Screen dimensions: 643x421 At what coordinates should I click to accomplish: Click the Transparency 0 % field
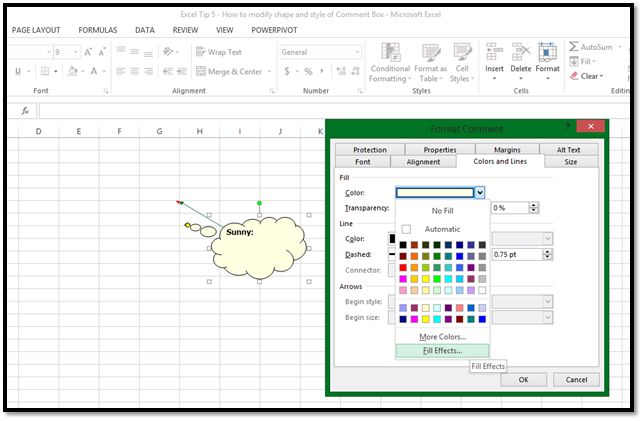510,208
